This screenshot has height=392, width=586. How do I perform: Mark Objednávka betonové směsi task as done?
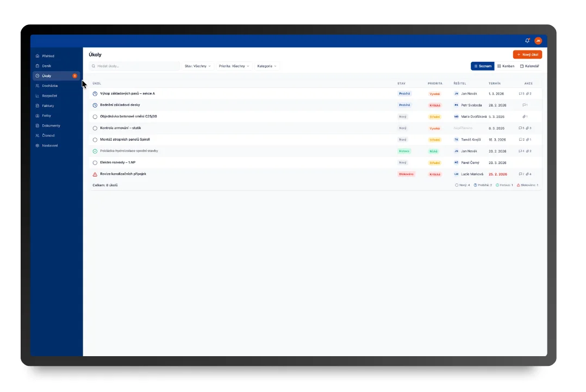tap(95, 117)
